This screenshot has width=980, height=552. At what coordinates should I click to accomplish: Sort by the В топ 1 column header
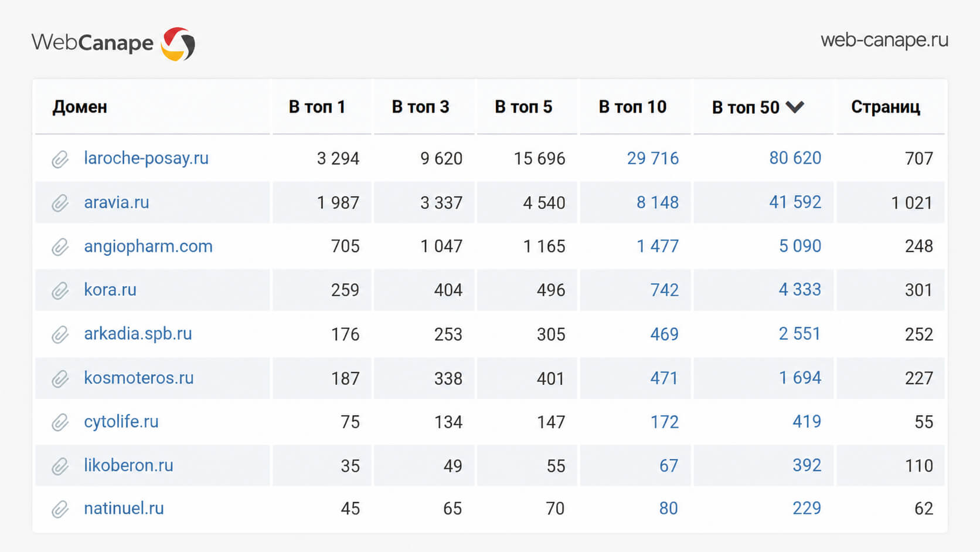317,107
